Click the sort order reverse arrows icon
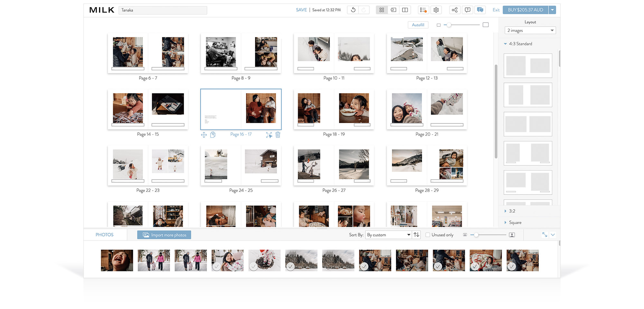This screenshot has height=309, width=644. 416,235
